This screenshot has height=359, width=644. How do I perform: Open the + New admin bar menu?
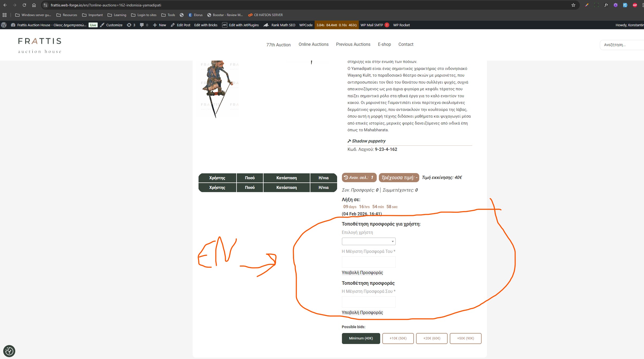(159, 25)
